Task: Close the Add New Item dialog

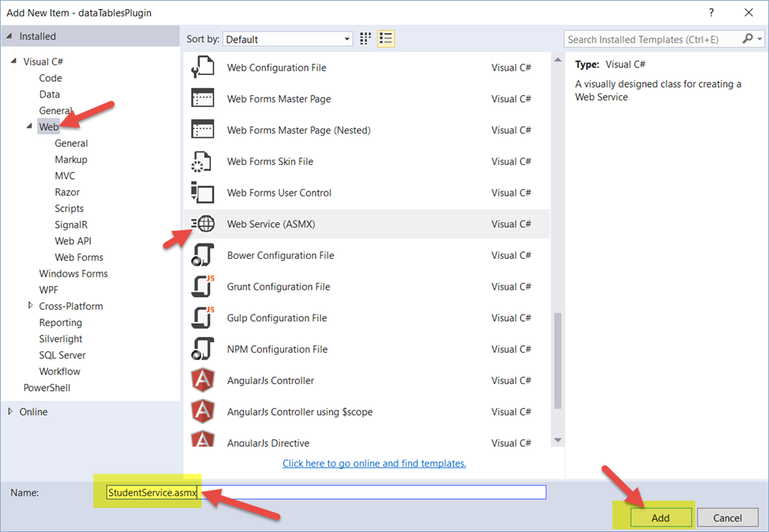Action: click(749, 13)
